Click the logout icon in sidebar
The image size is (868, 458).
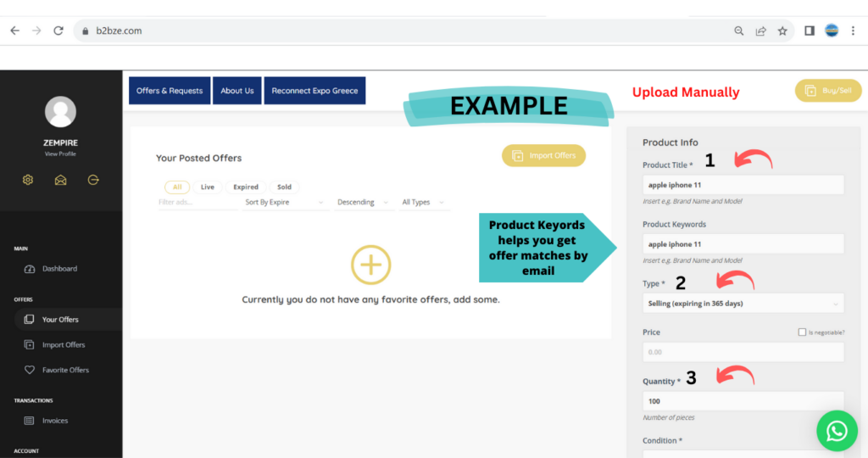point(93,180)
